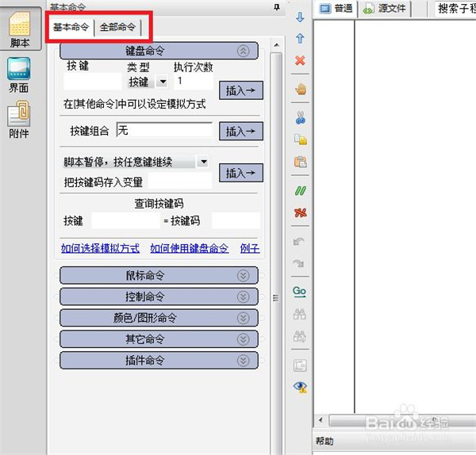Open the 附件 attachments panel in sidebar
Image resolution: width=476 pixels, height=455 pixels.
[19, 121]
